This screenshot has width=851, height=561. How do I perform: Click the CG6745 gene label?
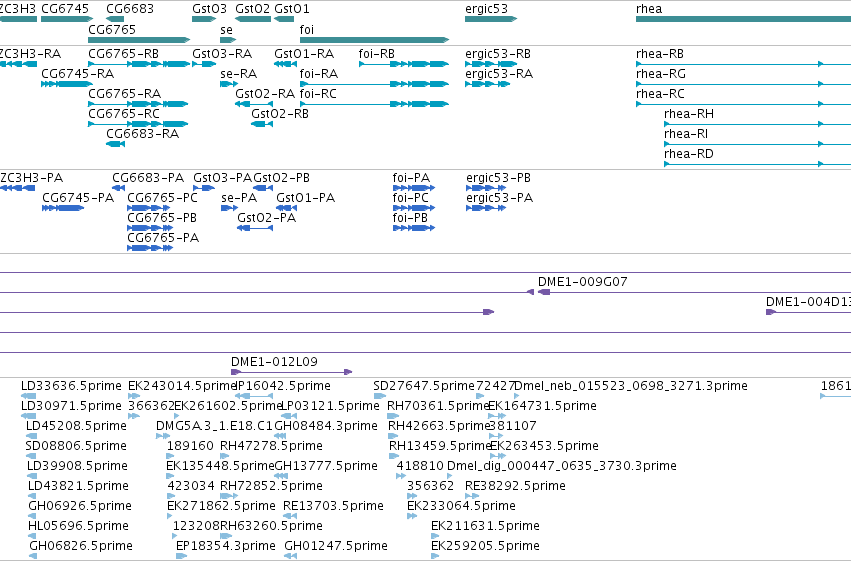coord(65,9)
